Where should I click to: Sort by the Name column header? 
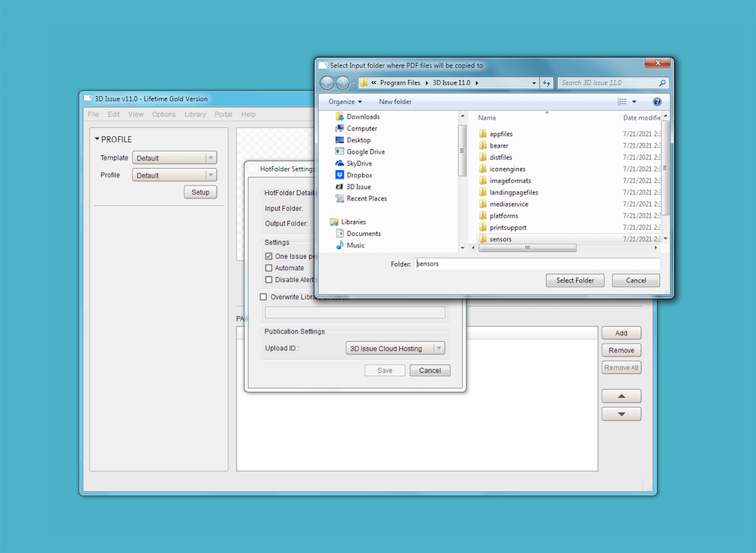pos(486,118)
